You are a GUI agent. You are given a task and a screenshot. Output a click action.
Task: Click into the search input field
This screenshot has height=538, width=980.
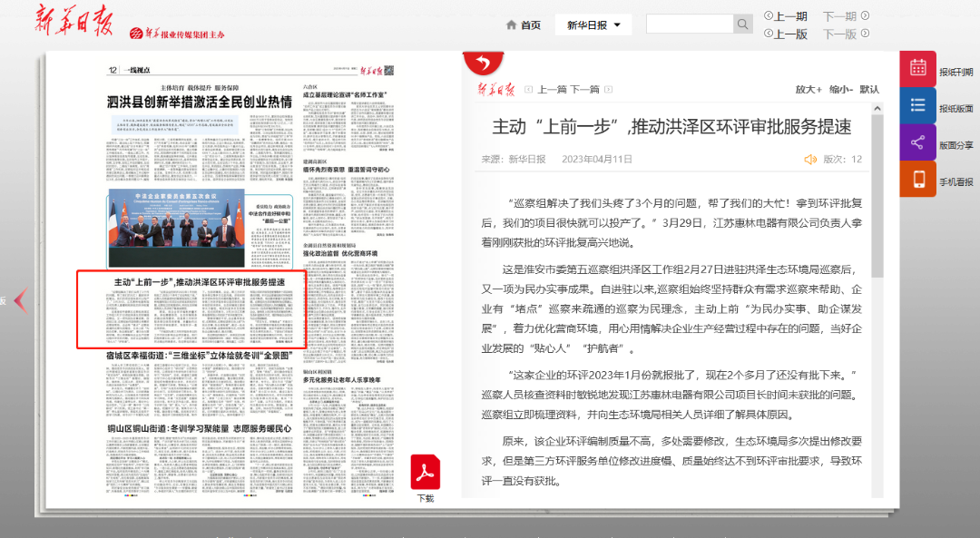point(690,24)
